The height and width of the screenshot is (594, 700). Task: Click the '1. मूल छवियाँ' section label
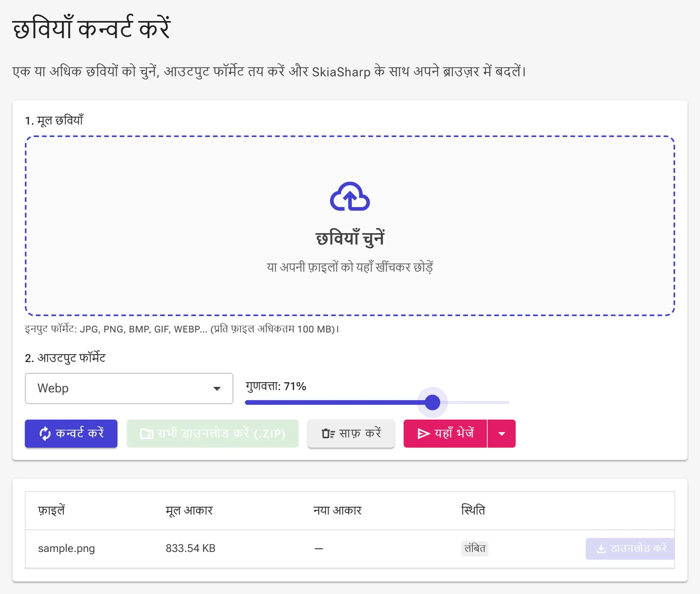pos(54,121)
